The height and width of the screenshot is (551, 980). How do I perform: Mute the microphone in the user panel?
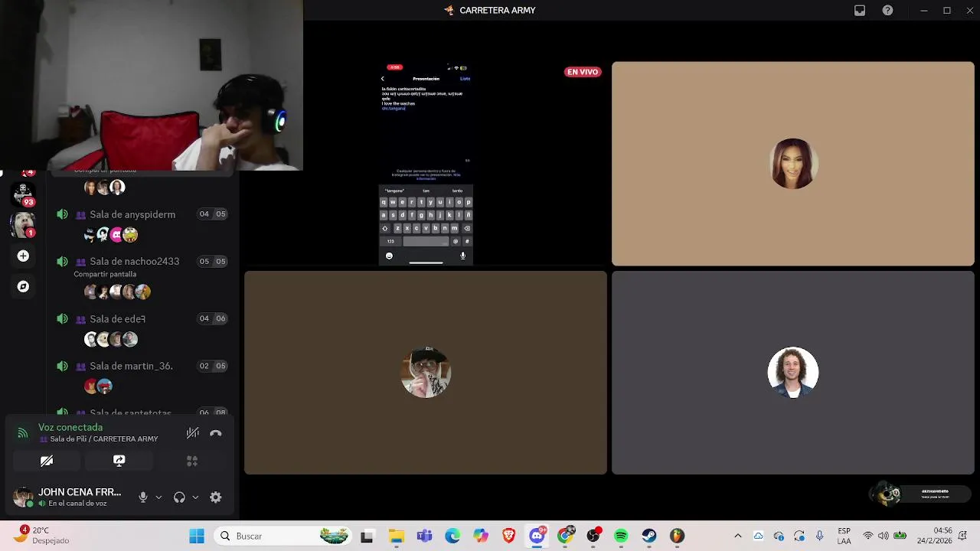point(142,497)
